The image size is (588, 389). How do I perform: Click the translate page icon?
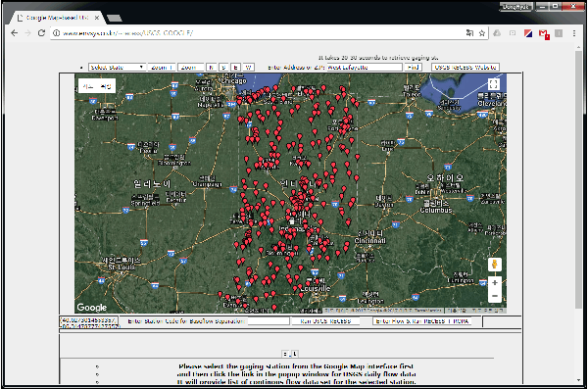point(469,33)
